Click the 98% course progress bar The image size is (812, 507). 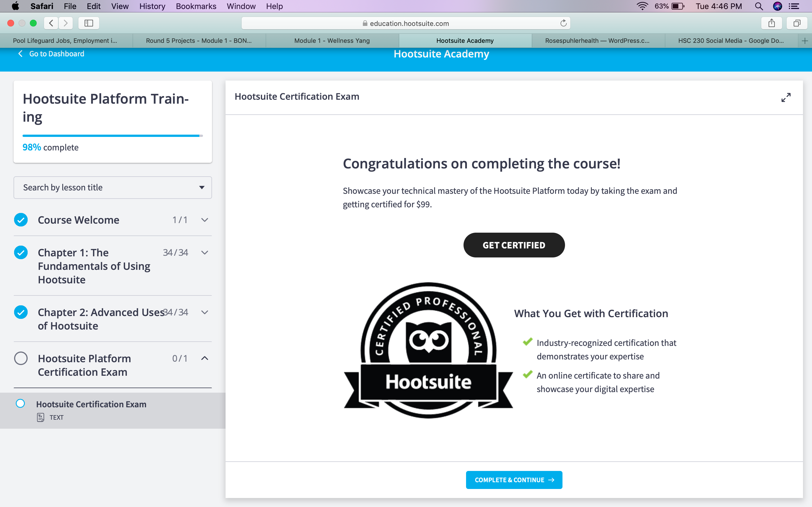pos(112,136)
